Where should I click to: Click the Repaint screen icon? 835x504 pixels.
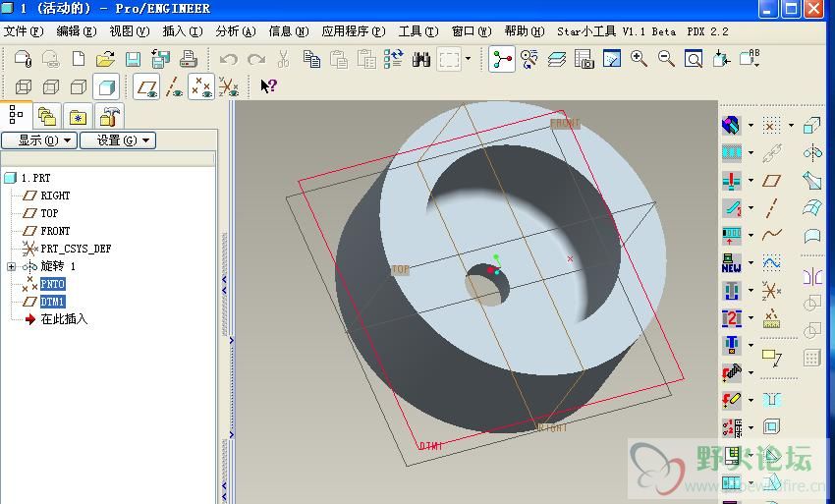tap(612, 59)
